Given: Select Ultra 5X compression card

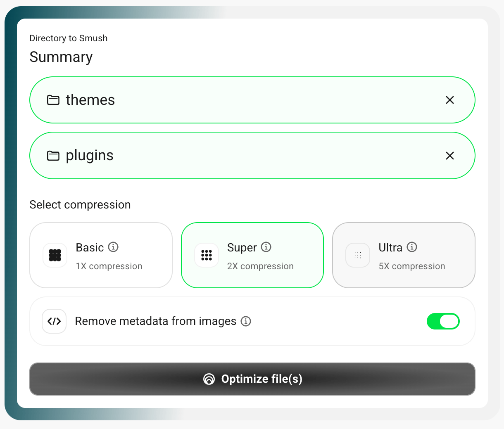Looking at the screenshot, I should click(404, 255).
